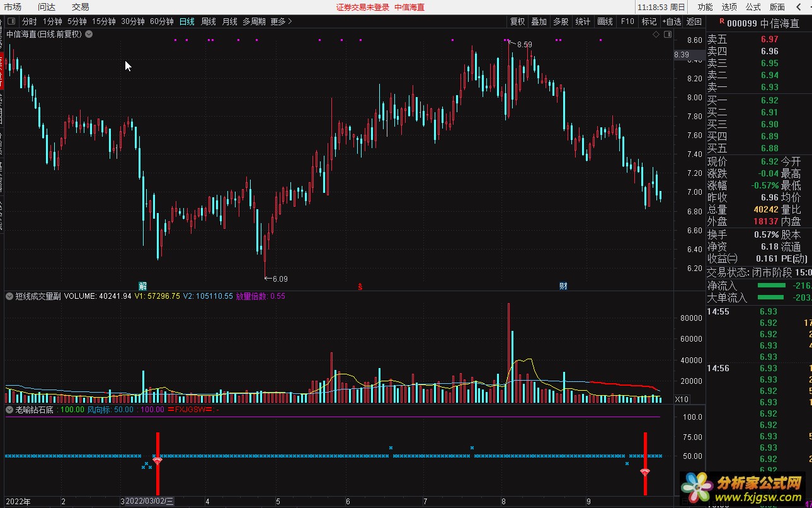Open the 选项 menu
812x508 pixels.
[x=729, y=7]
